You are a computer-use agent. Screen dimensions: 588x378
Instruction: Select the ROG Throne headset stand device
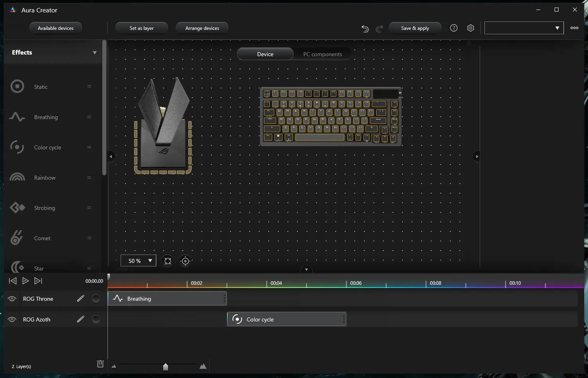(163, 126)
